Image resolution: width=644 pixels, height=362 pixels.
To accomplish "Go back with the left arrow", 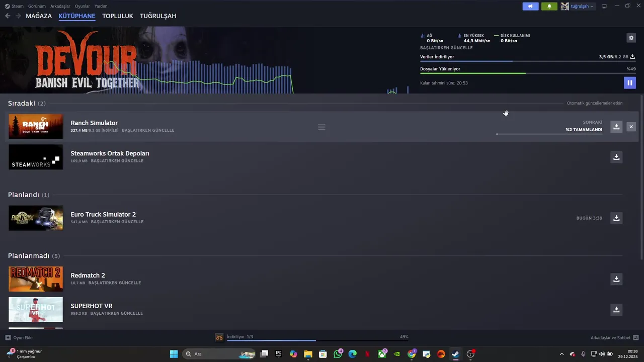I will pos(8,16).
